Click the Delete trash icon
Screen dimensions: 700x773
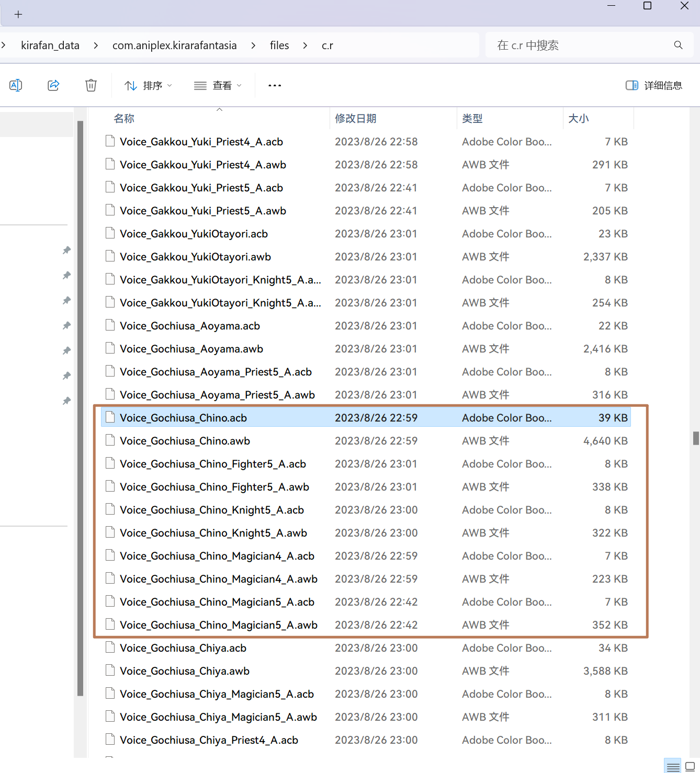point(91,85)
